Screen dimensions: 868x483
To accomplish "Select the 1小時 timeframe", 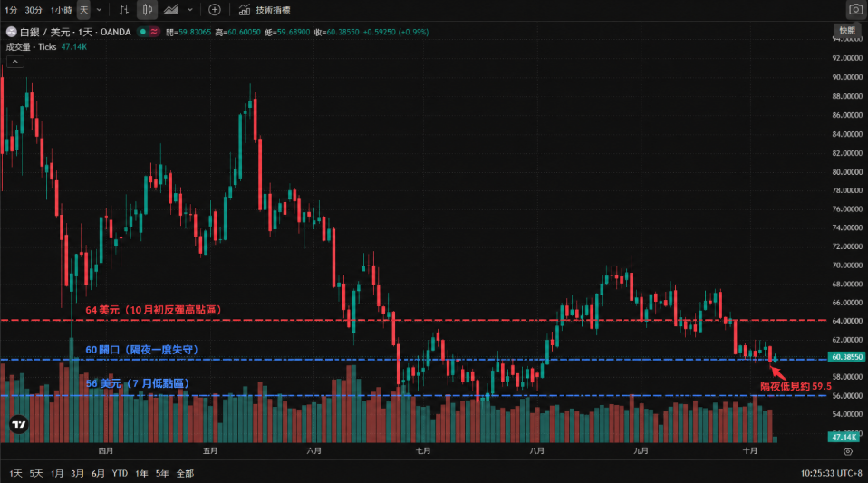I will click(x=61, y=10).
